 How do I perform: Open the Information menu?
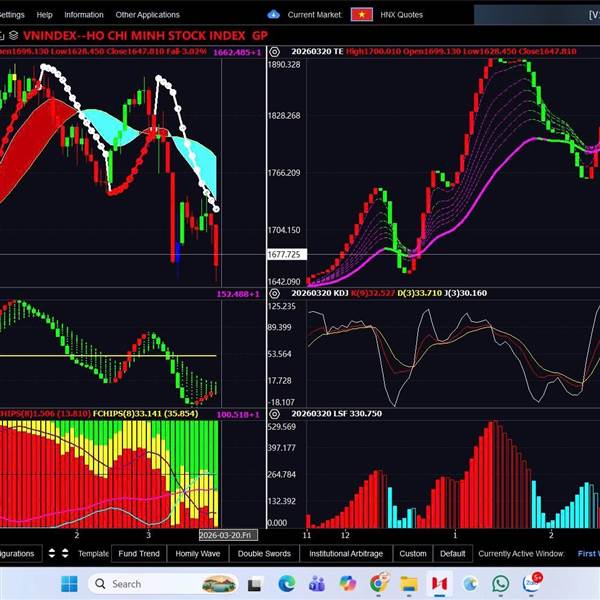(x=84, y=15)
